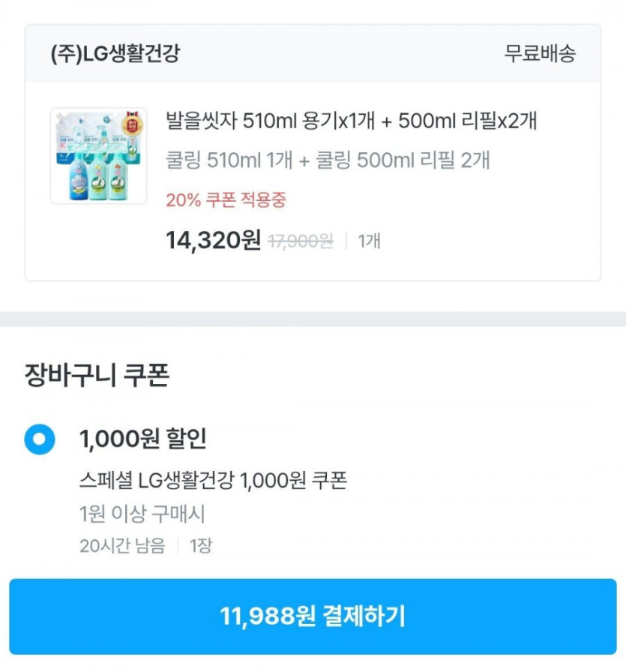Select the 1,000원 할인 coupon radio button

pyautogui.click(x=40, y=439)
